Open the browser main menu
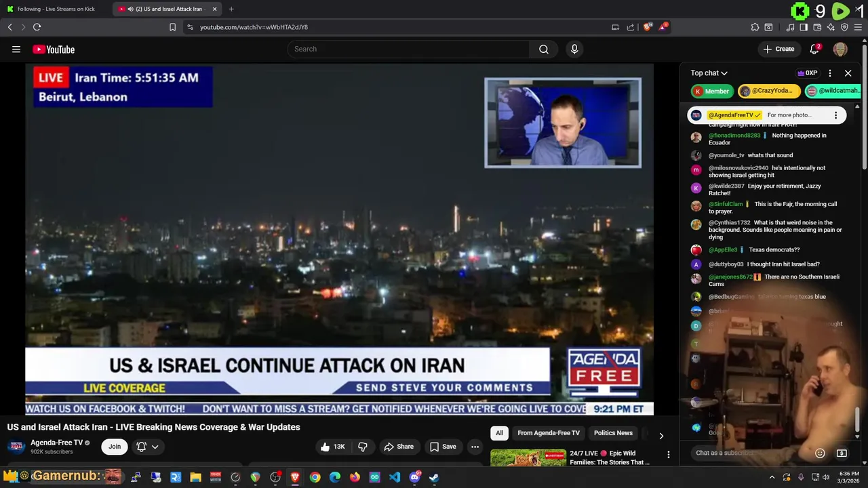Viewport: 868px width, 488px height. tap(858, 27)
